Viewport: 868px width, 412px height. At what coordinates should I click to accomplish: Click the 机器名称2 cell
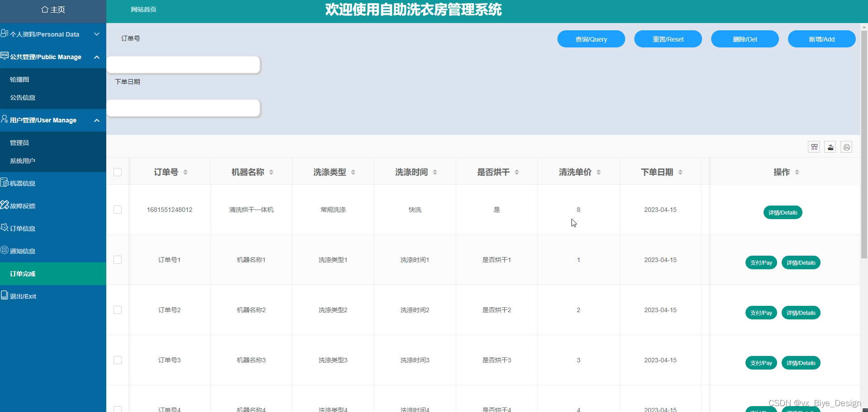tap(251, 310)
